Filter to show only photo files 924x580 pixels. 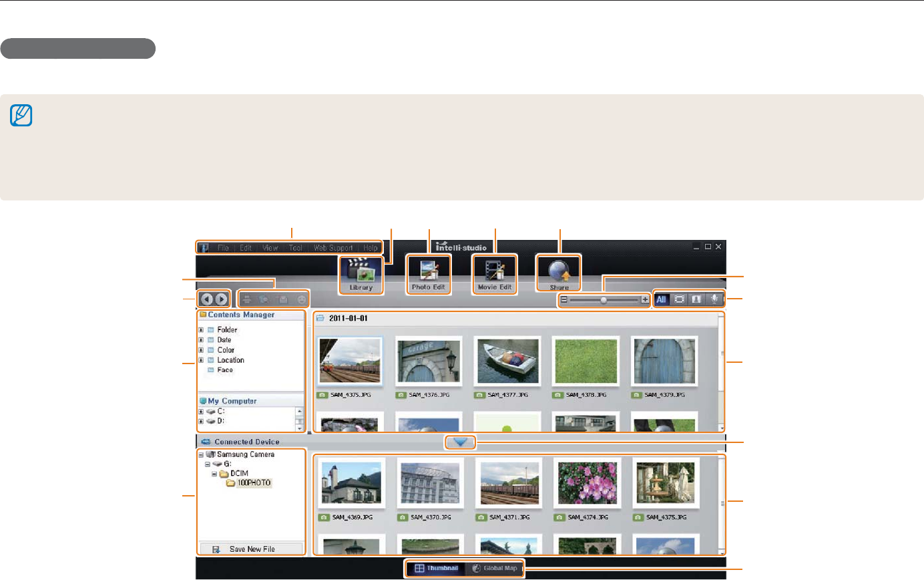pyautogui.click(x=698, y=299)
